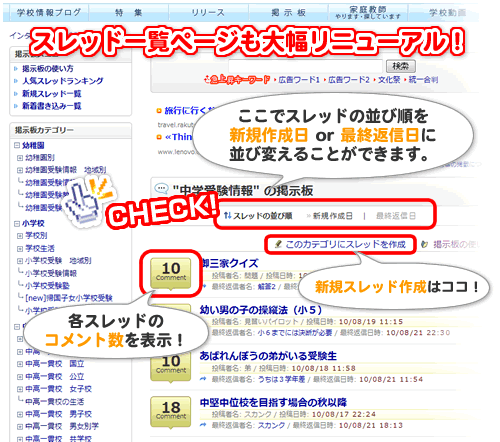Switch to the 特集 tab
The image size is (500, 442).
pos(129,13)
